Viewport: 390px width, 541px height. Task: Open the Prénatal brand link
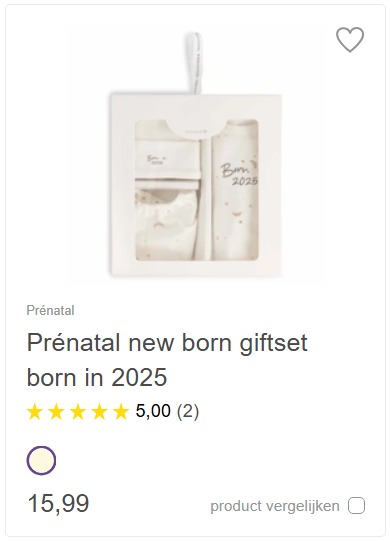50,311
